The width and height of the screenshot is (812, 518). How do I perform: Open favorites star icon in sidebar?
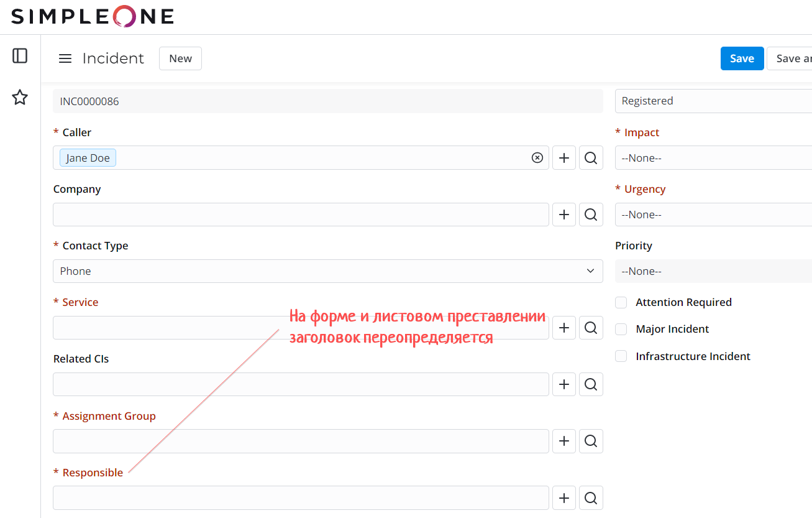20,97
